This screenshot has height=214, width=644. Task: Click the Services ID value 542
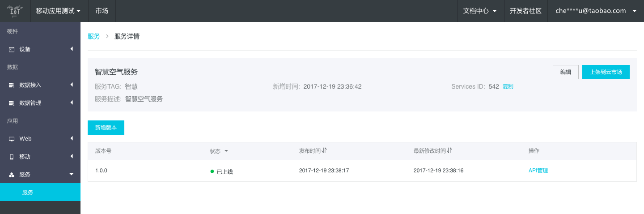pyautogui.click(x=494, y=86)
